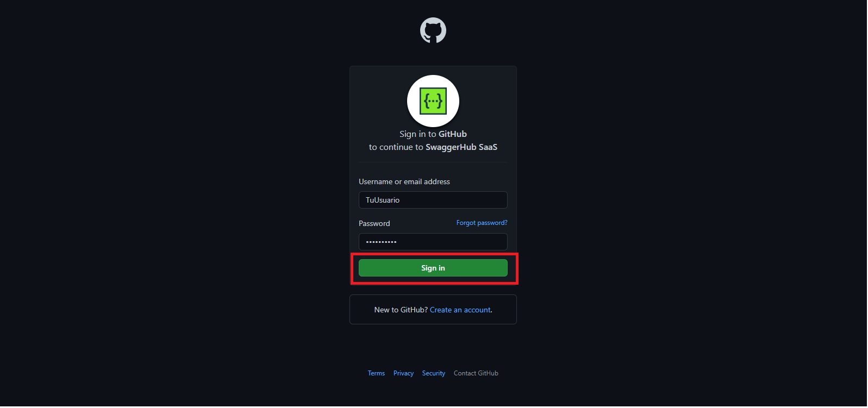
Task: Open the Forgot password link
Action: coord(482,223)
